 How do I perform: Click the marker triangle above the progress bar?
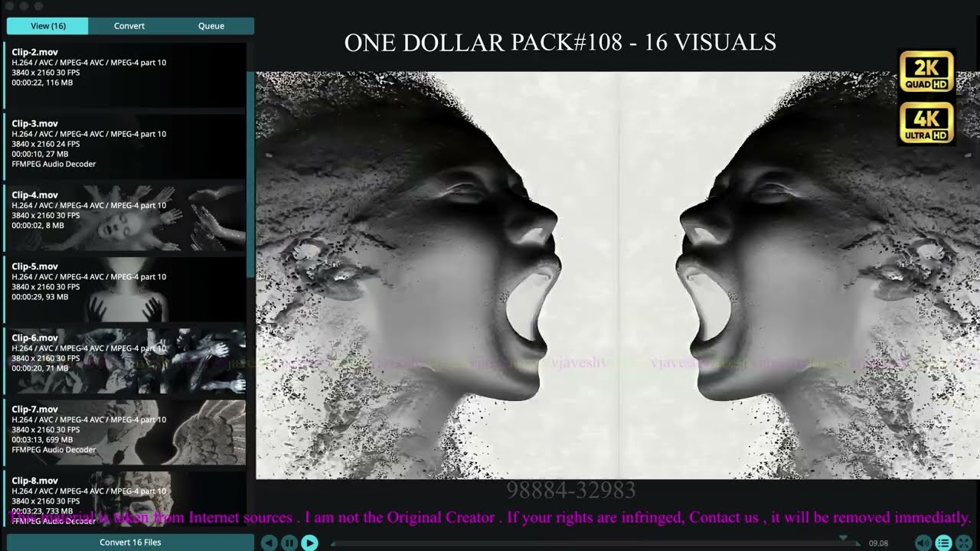tap(844, 538)
